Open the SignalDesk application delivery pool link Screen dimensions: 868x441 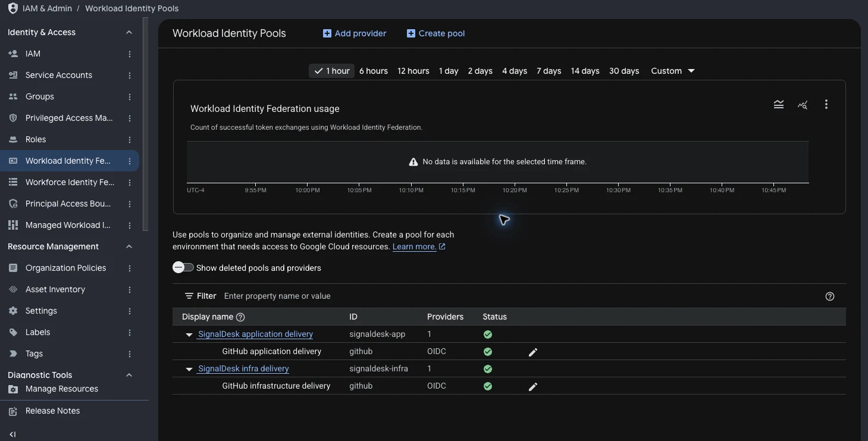click(256, 334)
